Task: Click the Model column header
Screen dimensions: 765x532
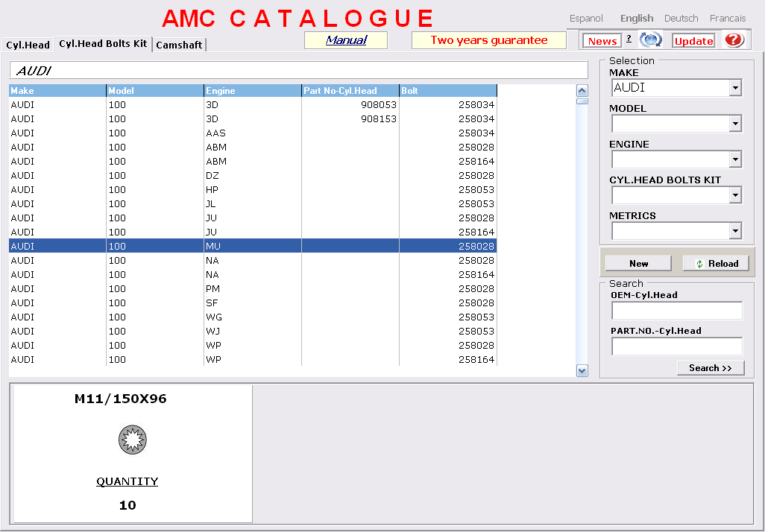Action: (155, 91)
